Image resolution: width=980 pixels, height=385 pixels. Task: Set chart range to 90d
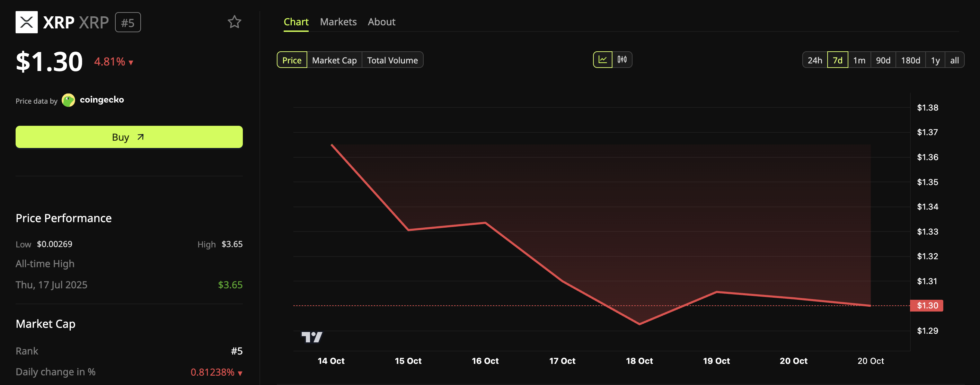pos(883,60)
